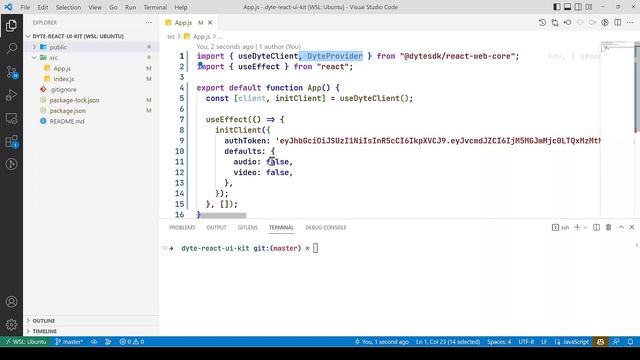The width and height of the screenshot is (640, 360).
Task: Switch to the DEBUG CONSOLE panel tab
Action: click(x=326, y=227)
